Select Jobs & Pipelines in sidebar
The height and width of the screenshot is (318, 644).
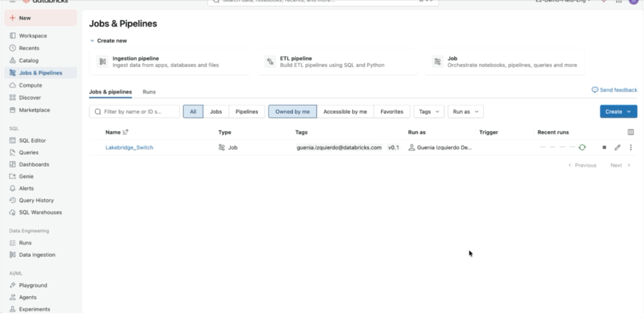41,73
